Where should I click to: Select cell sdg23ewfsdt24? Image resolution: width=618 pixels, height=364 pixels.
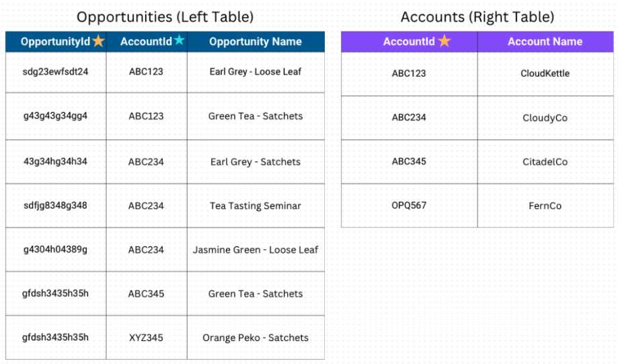click(x=56, y=72)
